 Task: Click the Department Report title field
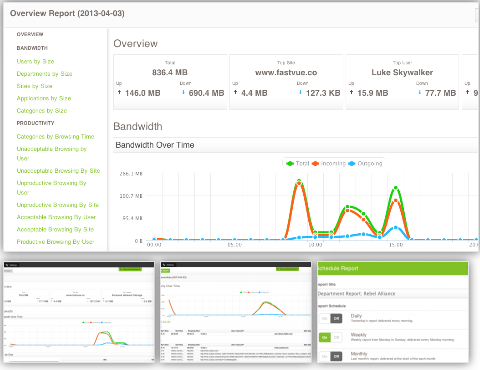coord(393,294)
